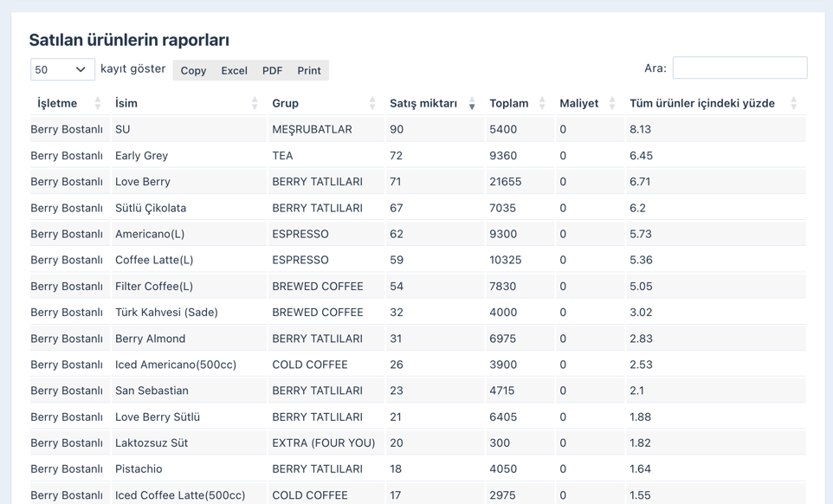This screenshot has height=504, width=833.
Task: Export the report to Excel
Action: coord(234,70)
